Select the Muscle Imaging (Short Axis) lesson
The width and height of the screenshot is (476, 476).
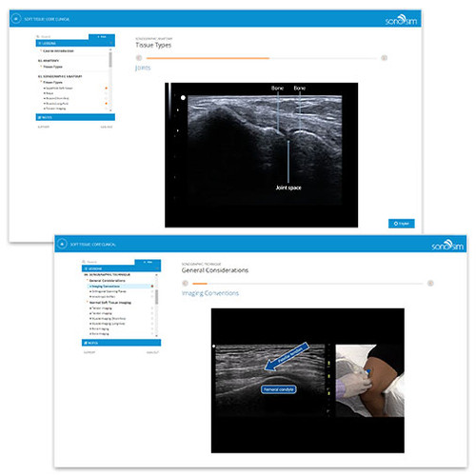pyautogui.click(x=108, y=318)
